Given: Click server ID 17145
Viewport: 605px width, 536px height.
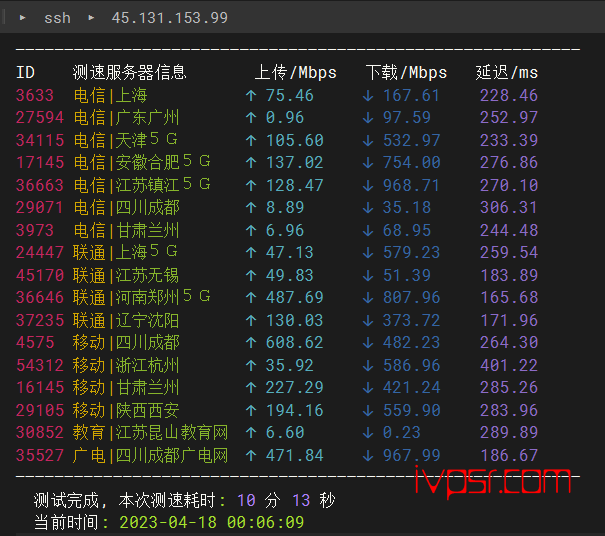Looking at the screenshot, I should [x=40, y=162].
